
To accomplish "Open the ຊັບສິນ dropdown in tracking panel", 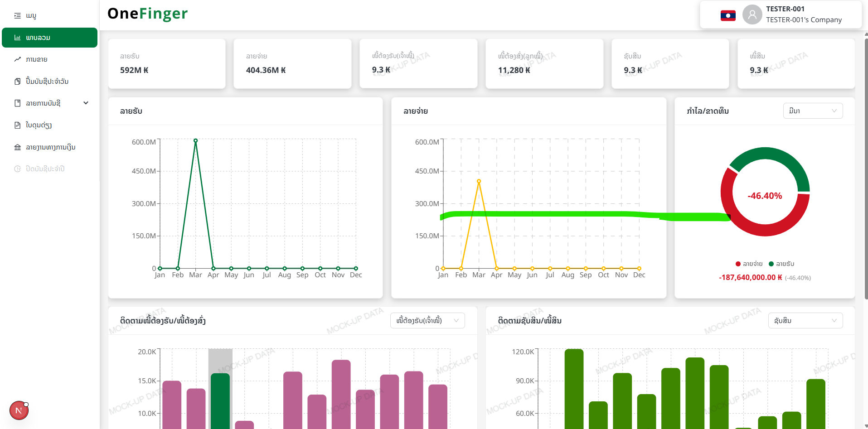I will click(805, 321).
